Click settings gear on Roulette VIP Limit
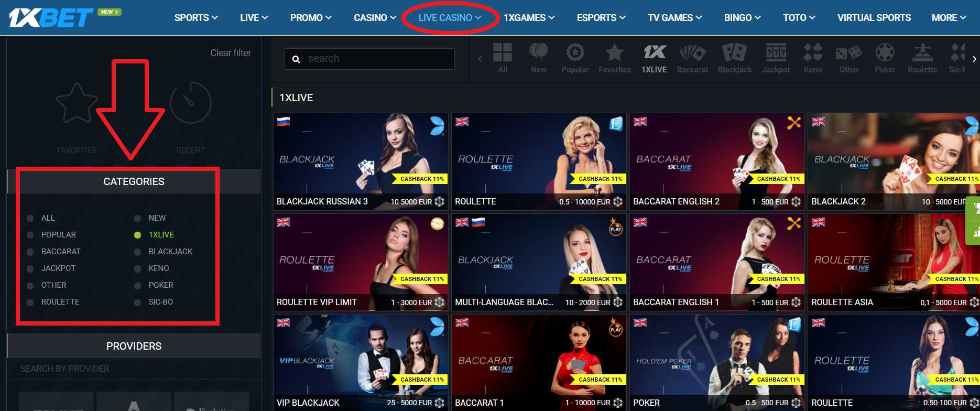 pos(440,302)
